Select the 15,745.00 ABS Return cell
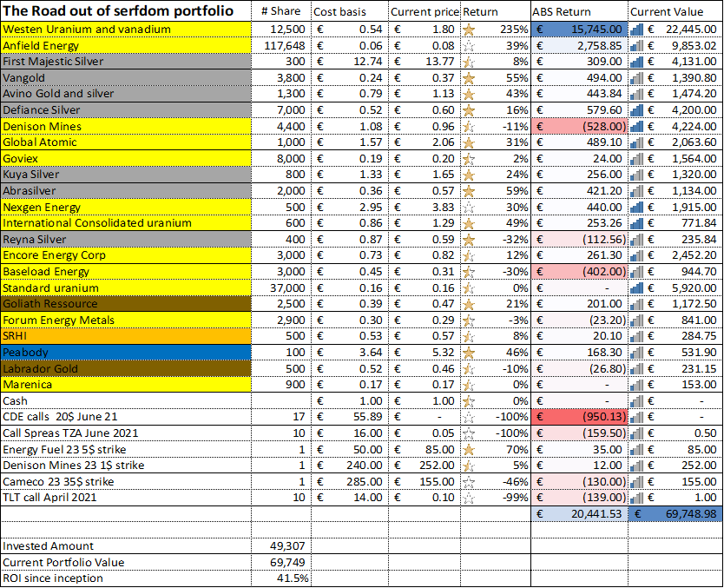724x588 pixels. [x=579, y=30]
